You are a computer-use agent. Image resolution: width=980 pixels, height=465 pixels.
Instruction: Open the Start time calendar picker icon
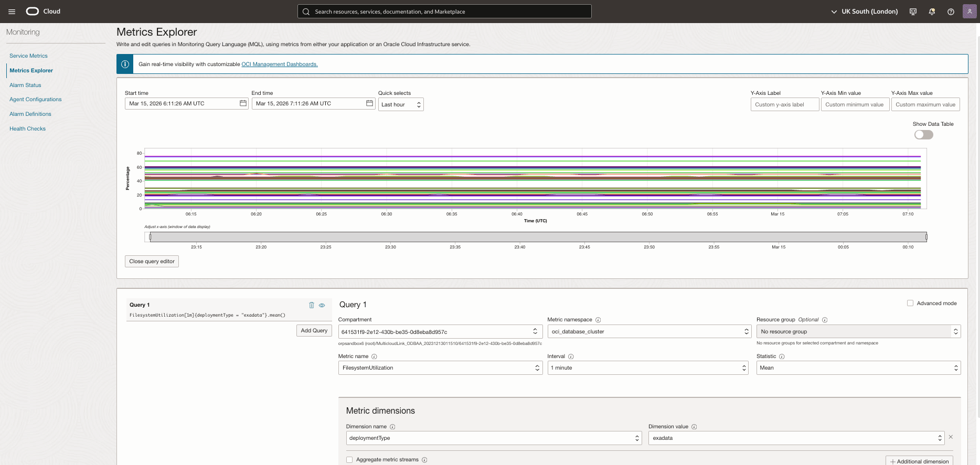click(x=243, y=103)
